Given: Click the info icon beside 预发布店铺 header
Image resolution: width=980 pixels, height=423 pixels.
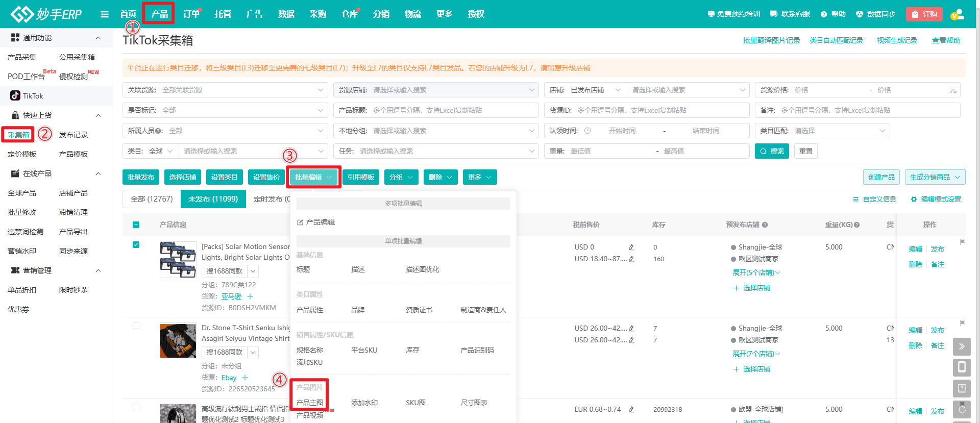Looking at the screenshot, I should [765, 225].
